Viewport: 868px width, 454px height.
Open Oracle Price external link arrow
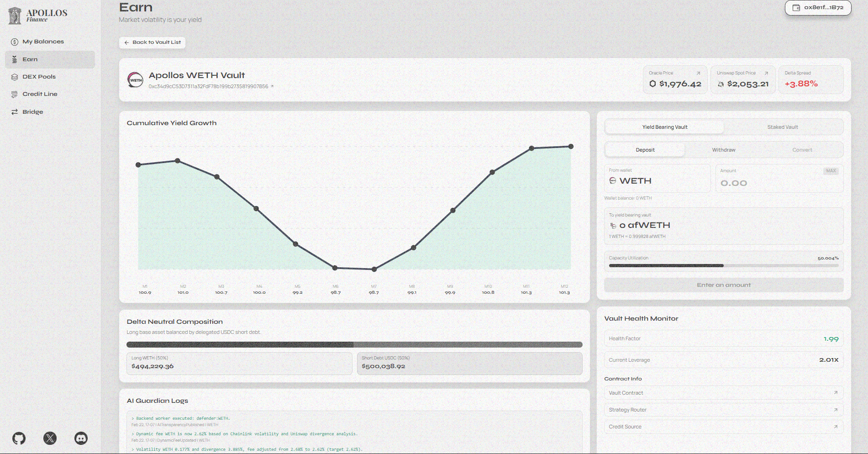coord(698,73)
